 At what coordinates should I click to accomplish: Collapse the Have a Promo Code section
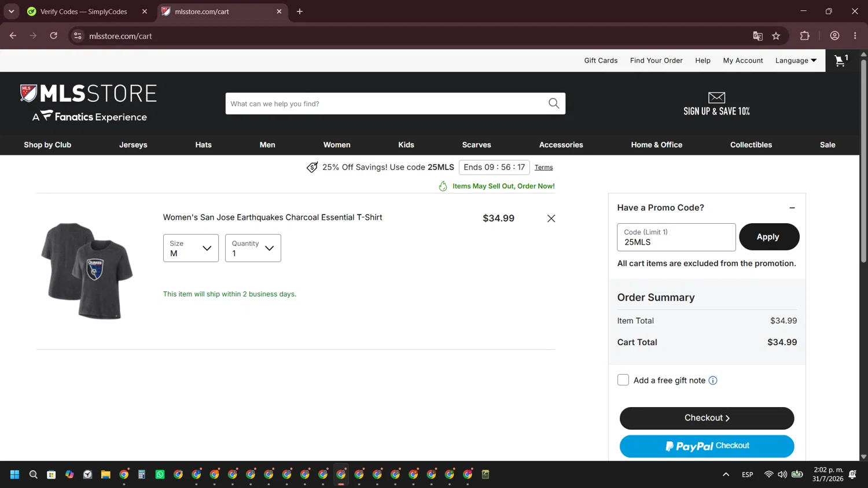(x=792, y=208)
